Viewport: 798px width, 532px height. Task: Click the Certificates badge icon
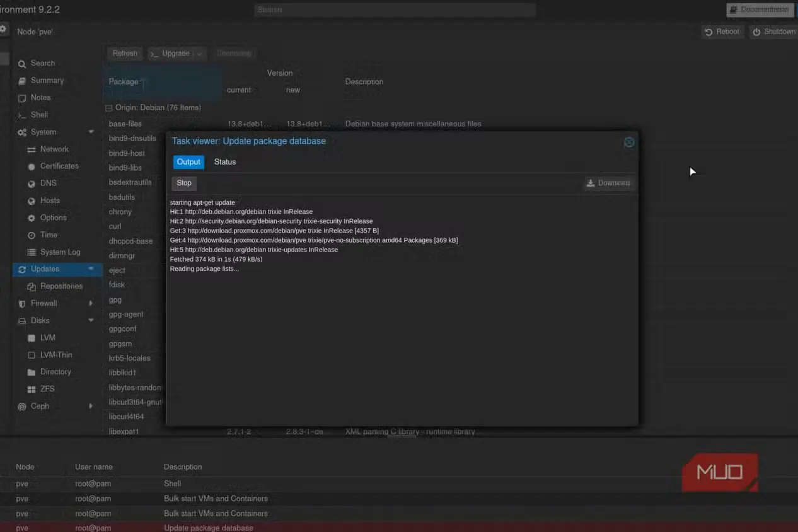(x=32, y=166)
